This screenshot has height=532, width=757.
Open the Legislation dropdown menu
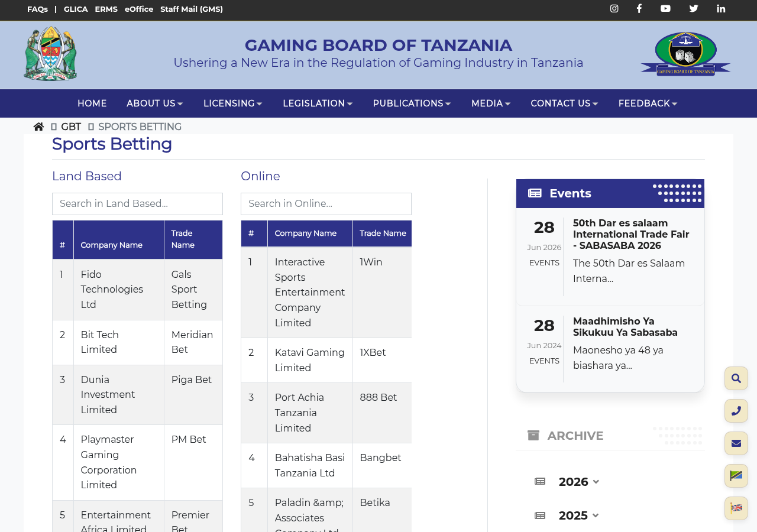tap(318, 103)
